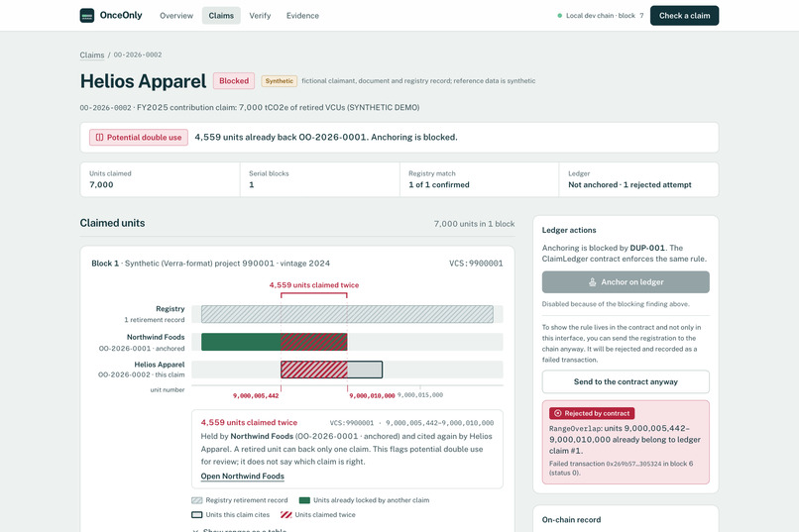Click the 'Serial blocks' stat card
Image resolution: width=799 pixels, height=532 pixels.
[319, 179]
